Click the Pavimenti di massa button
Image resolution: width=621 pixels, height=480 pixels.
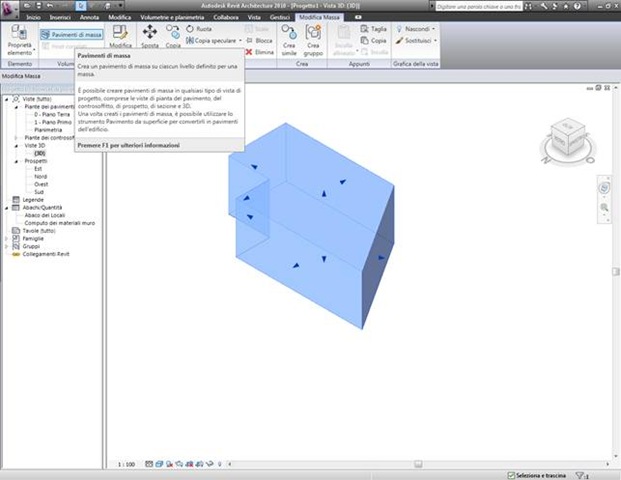tap(72, 35)
